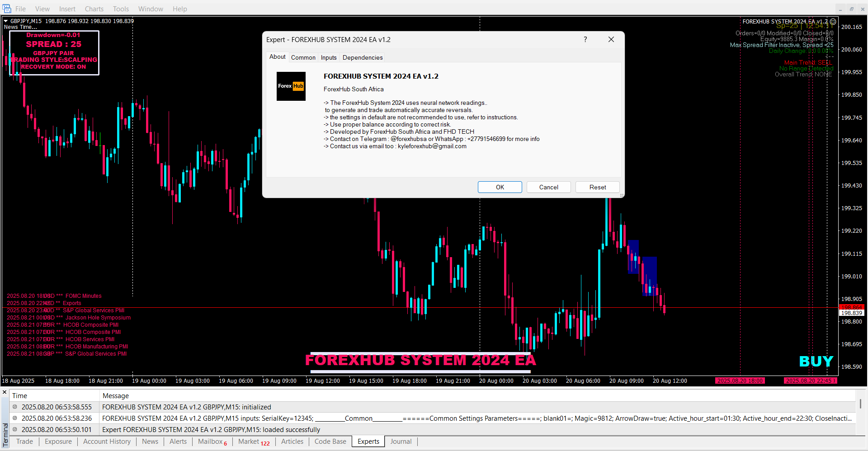Expand the chart menu triangle beside GBPJPY,M15
Image resolution: width=868 pixels, height=451 pixels.
coord(5,21)
